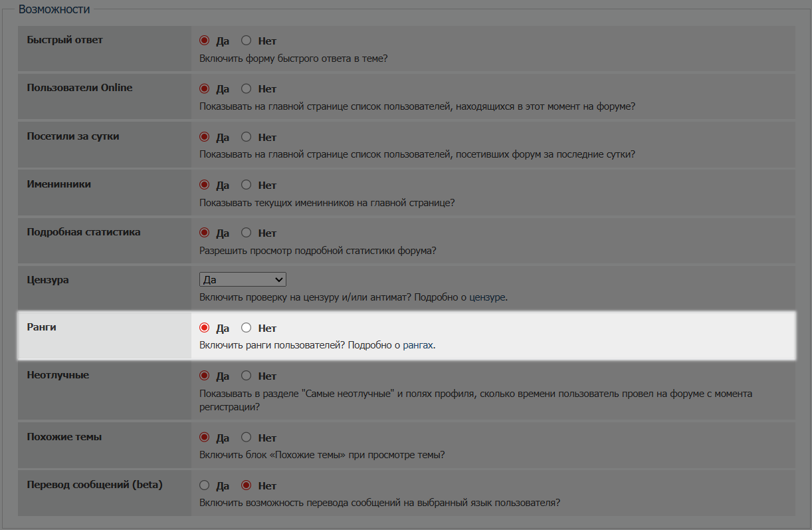This screenshot has height=530, width=812.
Task: Disable Подробная статистика via 'Нет' radio
Action: coord(246,233)
